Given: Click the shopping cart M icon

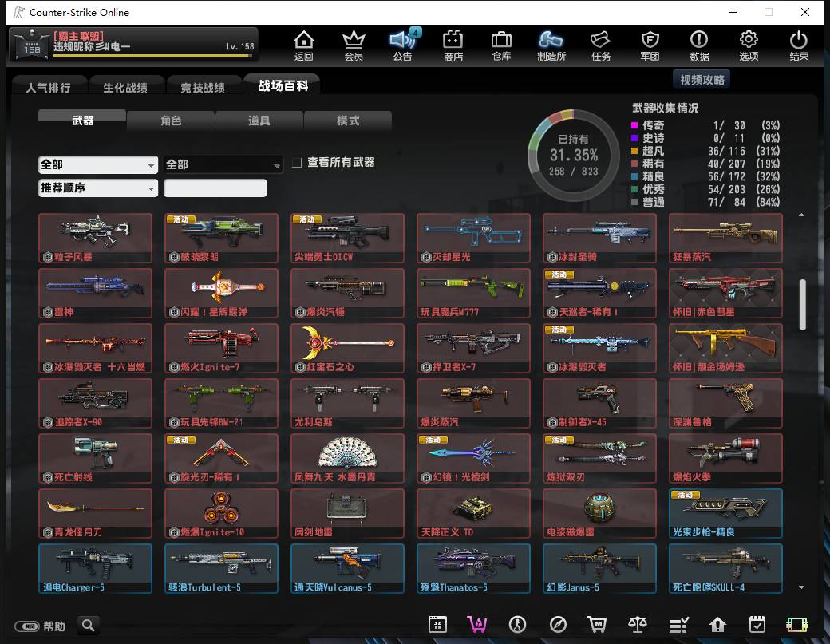Looking at the screenshot, I should click(597, 625).
